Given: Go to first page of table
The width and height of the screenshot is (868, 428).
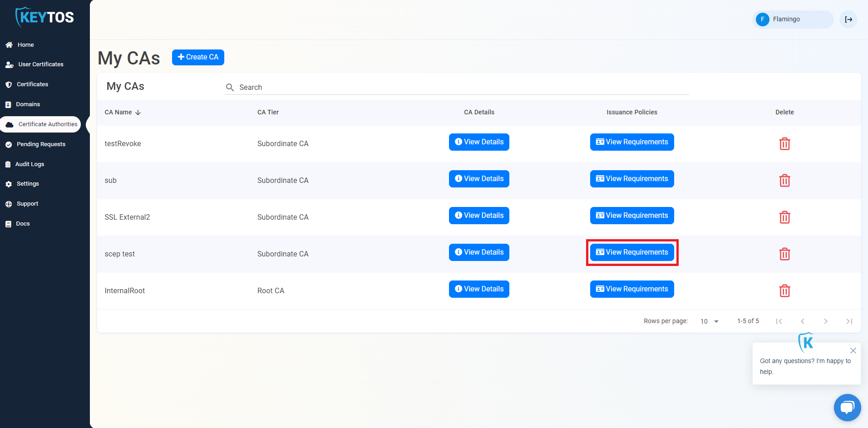Looking at the screenshot, I should point(779,321).
